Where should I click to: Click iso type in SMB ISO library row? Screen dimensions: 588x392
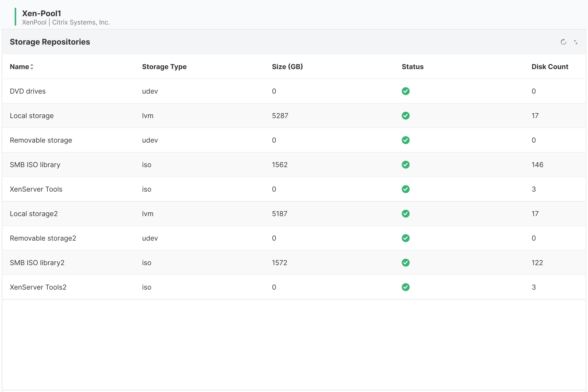pos(147,165)
